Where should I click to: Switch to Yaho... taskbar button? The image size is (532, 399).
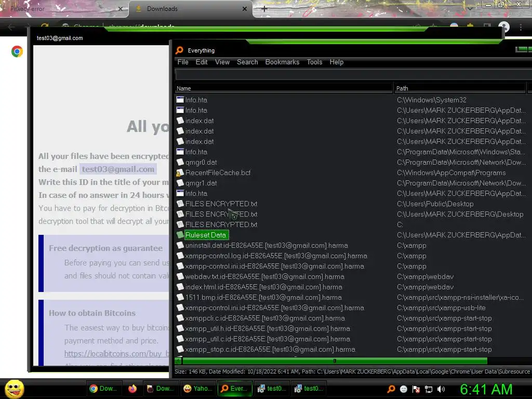(x=198, y=389)
